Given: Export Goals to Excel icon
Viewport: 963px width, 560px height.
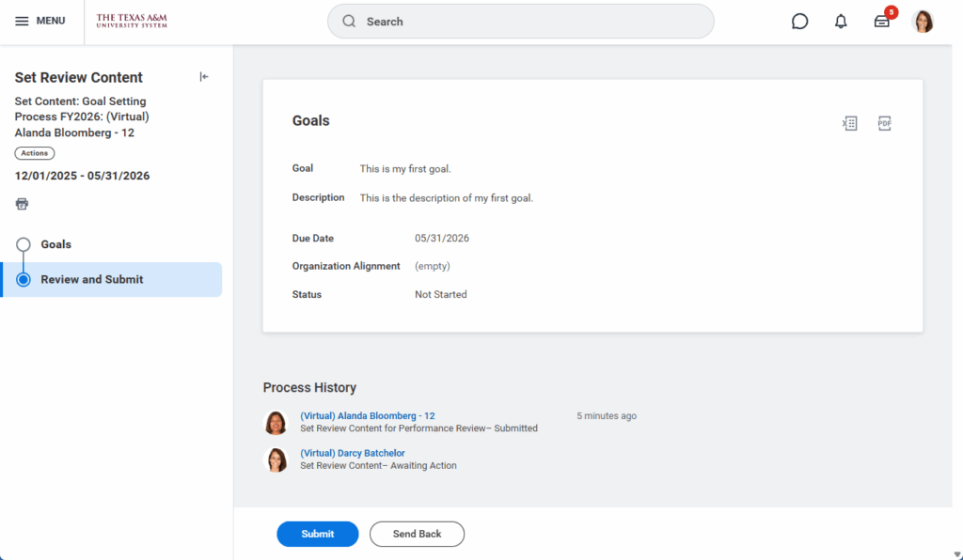Looking at the screenshot, I should (849, 123).
